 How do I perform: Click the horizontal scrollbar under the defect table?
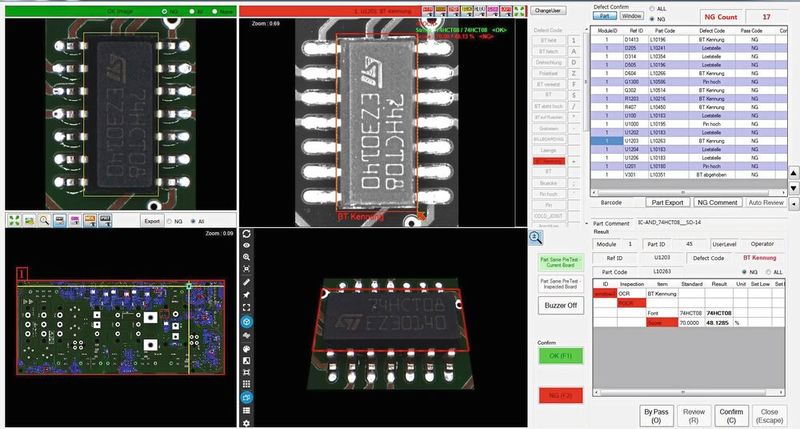680,193
